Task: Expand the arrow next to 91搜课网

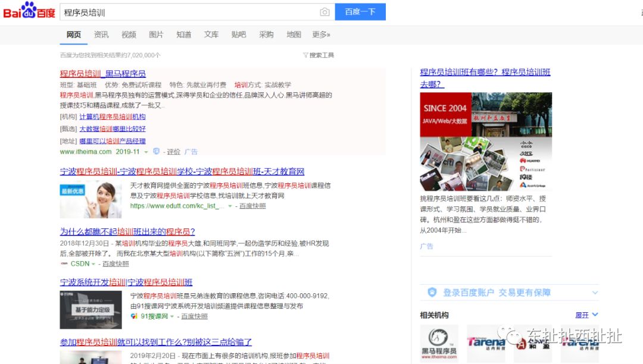Action: (172, 316)
